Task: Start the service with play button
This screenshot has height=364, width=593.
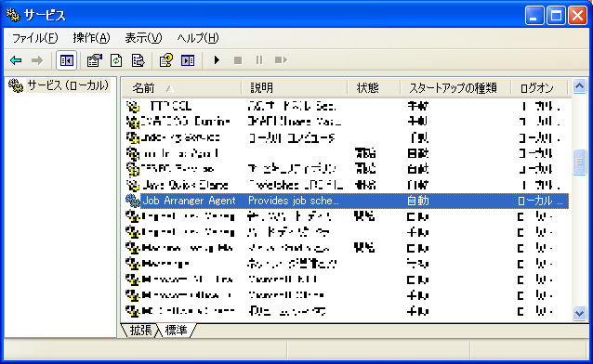Action: tap(217, 60)
